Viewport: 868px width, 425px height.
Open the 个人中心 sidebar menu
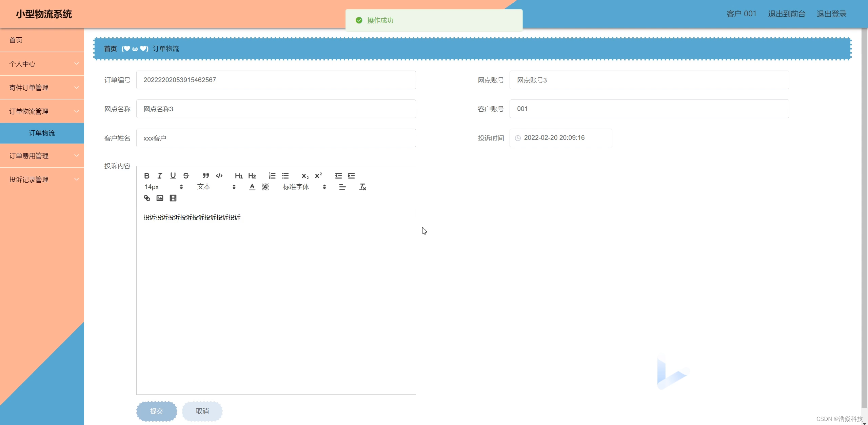42,64
